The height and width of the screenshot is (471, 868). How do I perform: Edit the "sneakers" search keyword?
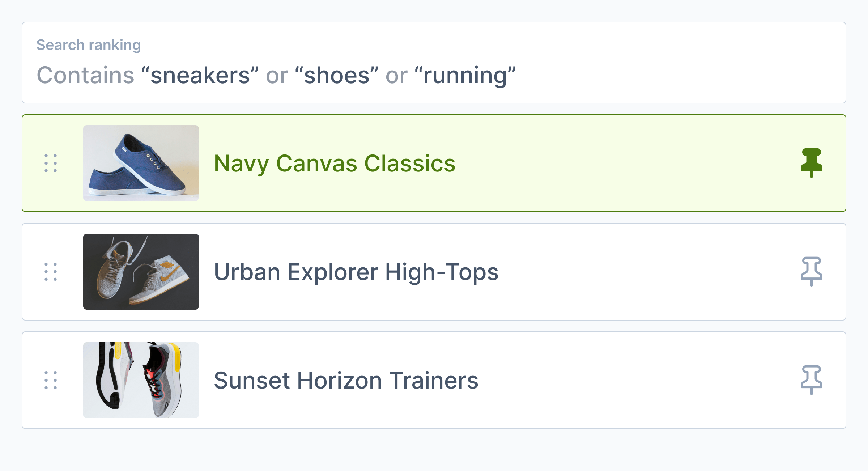pos(200,75)
